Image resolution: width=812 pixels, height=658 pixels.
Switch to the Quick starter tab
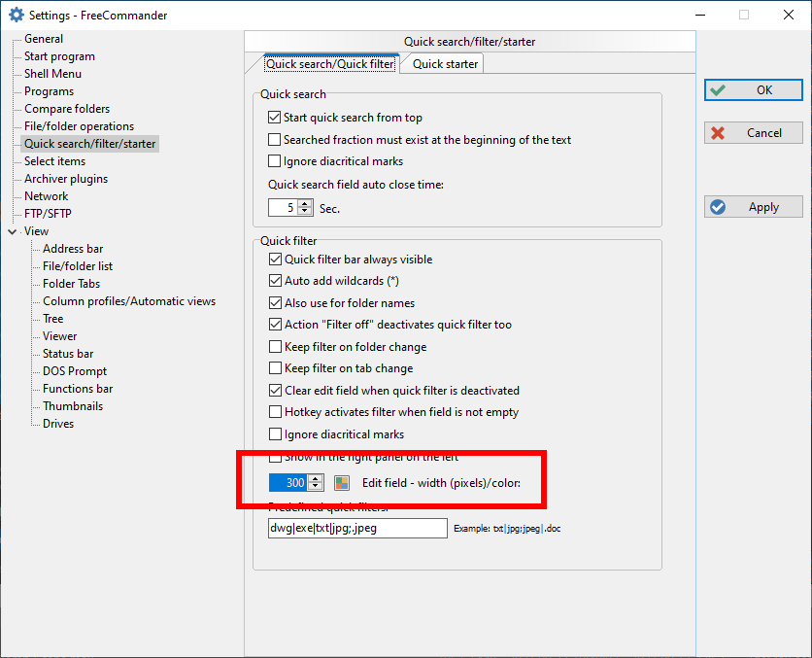click(445, 64)
